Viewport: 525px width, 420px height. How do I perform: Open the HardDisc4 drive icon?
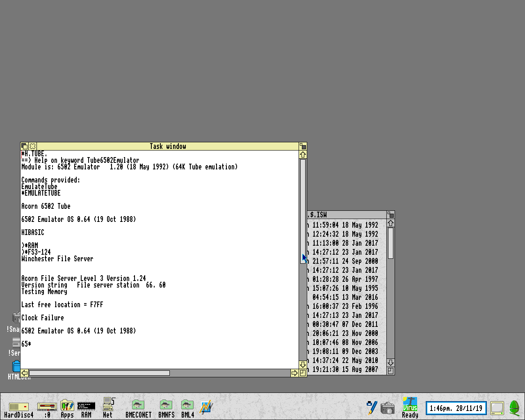tap(18, 407)
